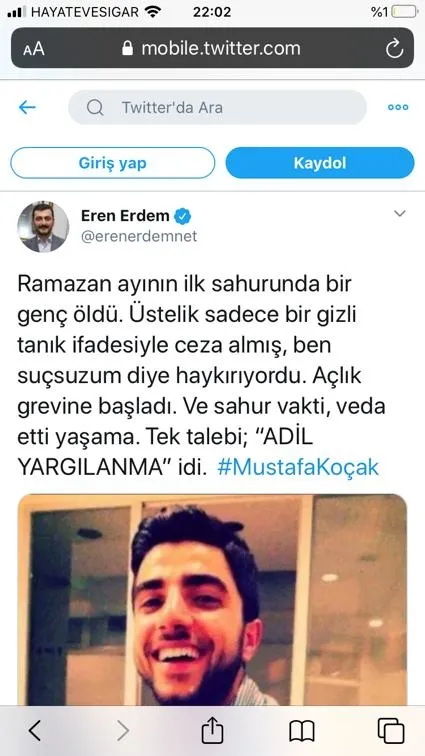Expand the tweet options chevron

tap(400, 214)
